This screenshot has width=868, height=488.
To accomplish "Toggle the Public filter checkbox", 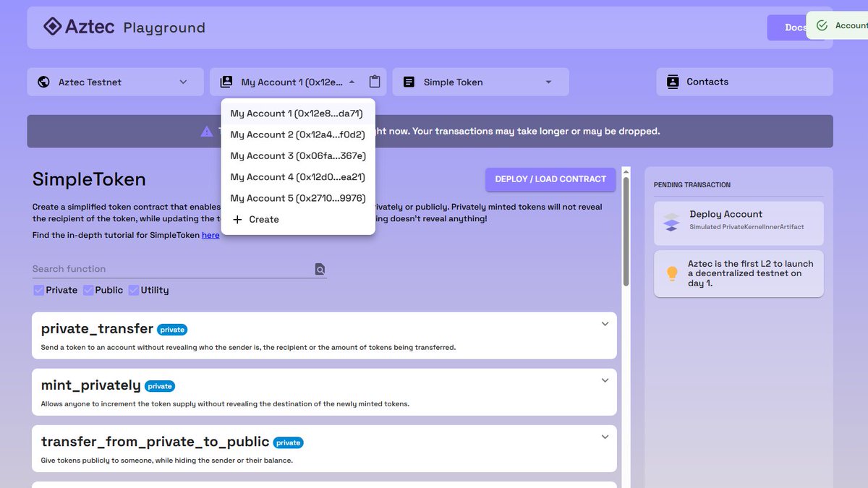I will 88,290.
